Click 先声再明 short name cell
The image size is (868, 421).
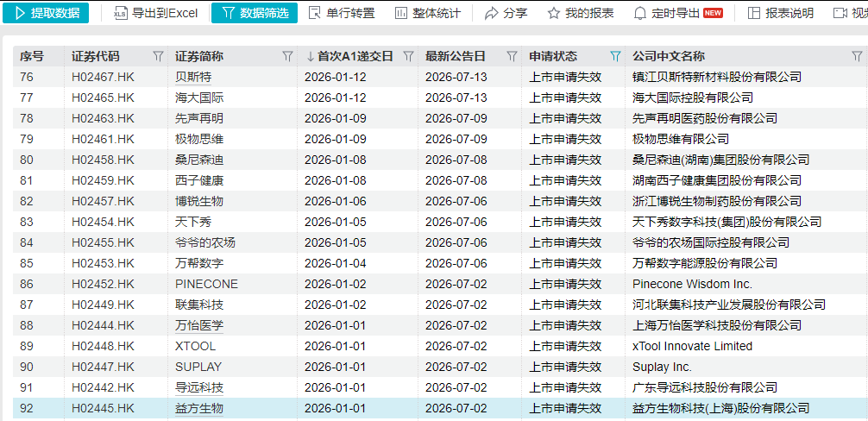[199, 118]
